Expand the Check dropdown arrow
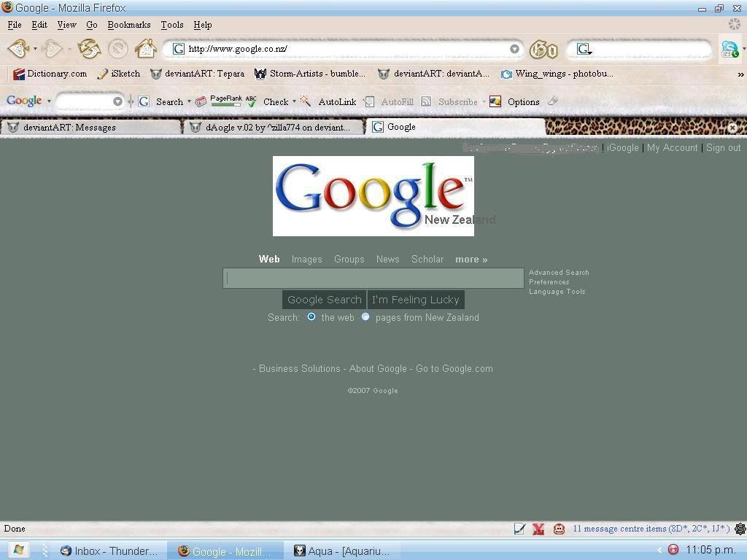Viewport: 747px width, 560px height. point(294,101)
